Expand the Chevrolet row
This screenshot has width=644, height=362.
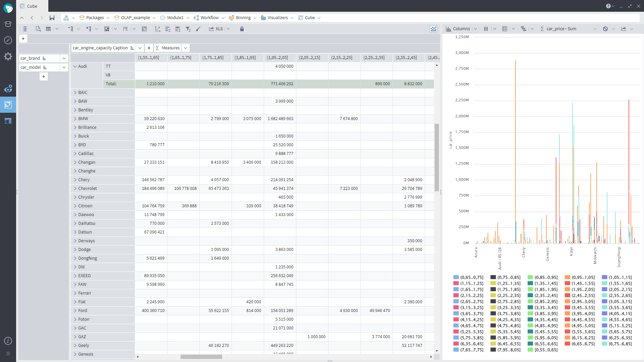(75, 189)
